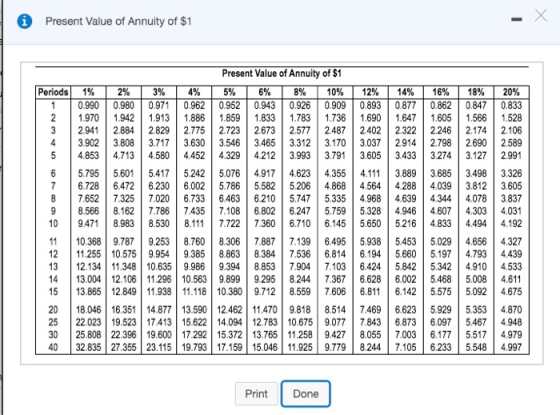Click the period 7 row label

click(53, 186)
